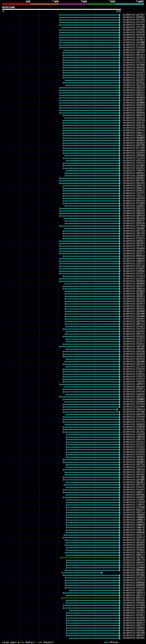Select the UniRef100_P32764 hit label

point(134,404)
